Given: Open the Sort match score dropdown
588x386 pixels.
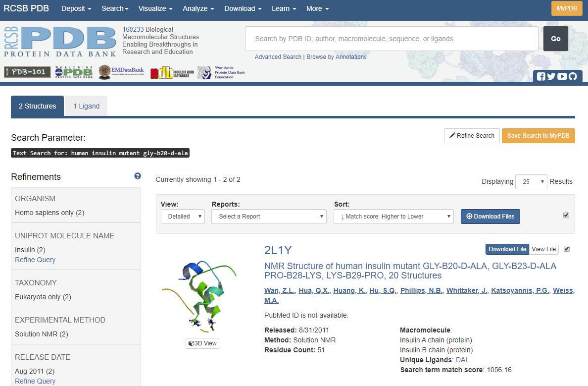Looking at the screenshot, I should coord(393,217).
